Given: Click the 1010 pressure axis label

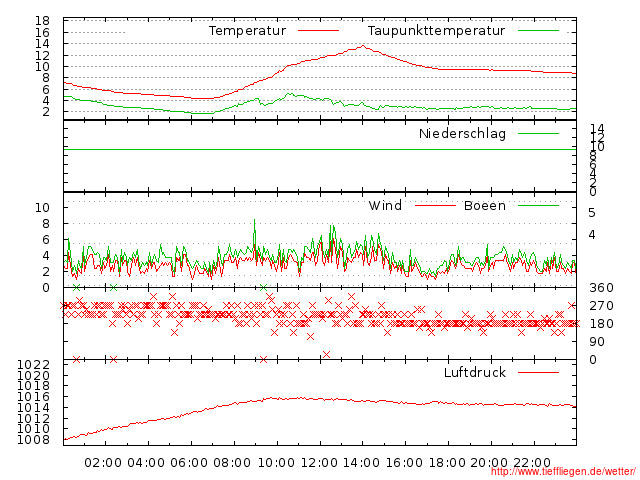Looking at the screenshot, I should (x=33, y=429).
